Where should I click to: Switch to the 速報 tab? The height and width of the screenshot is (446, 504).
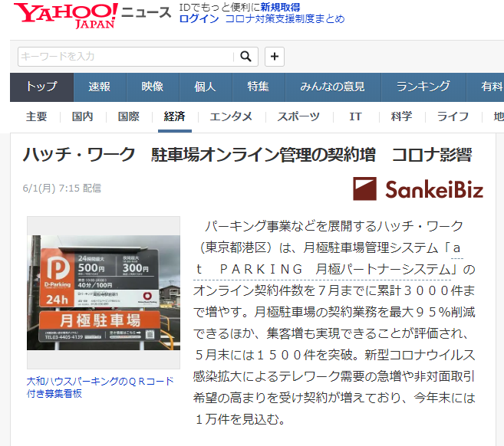[100, 87]
